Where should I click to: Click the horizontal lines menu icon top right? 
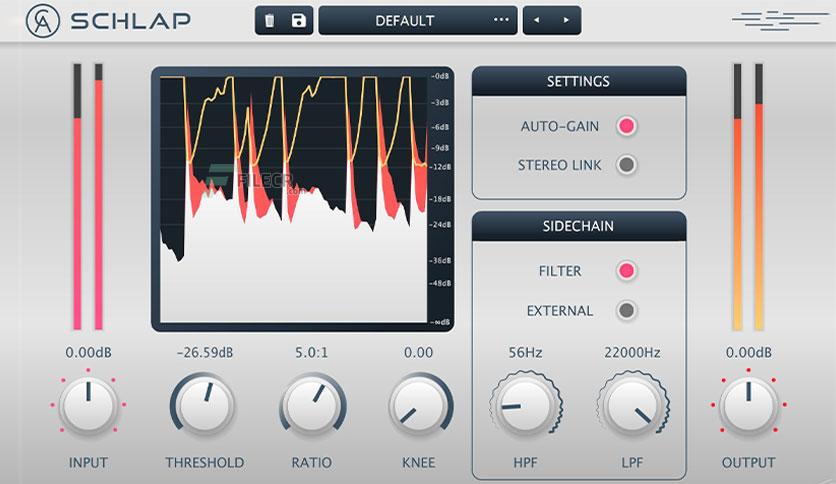pyautogui.click(x=778, y=21)
